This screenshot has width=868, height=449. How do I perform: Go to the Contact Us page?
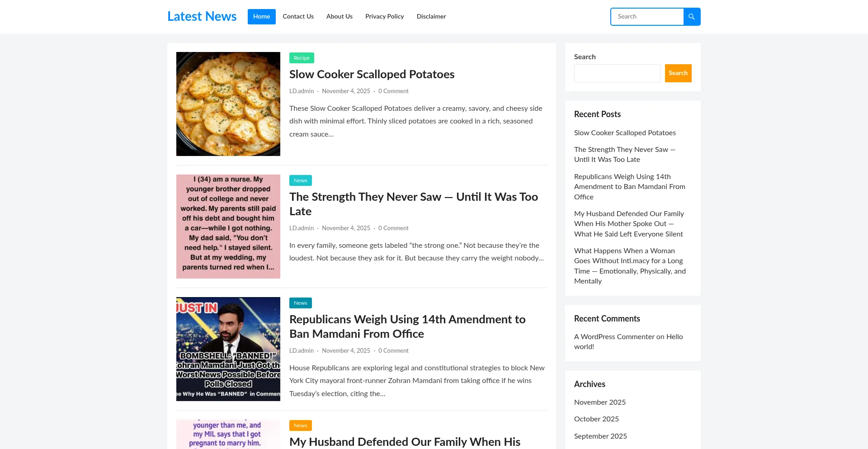pyautogui.click(x=298, y=17)
